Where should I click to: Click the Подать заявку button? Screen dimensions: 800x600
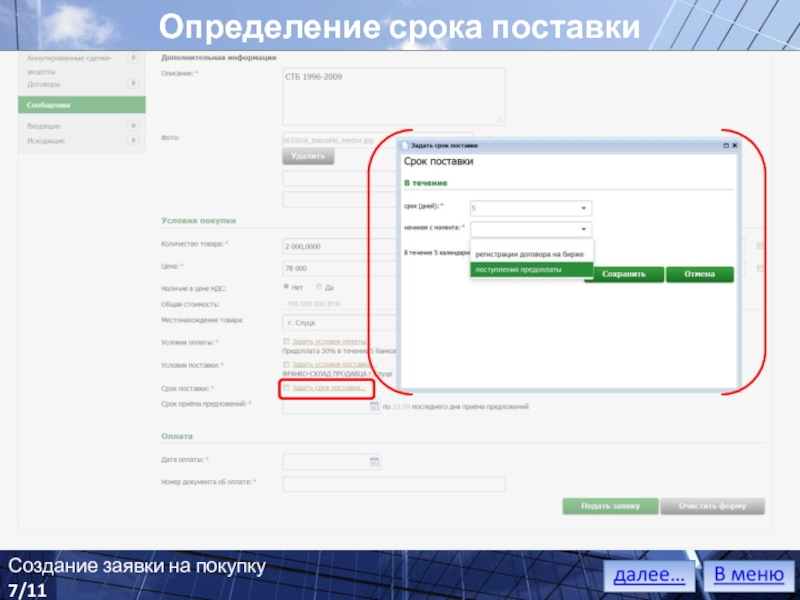coord(610,506)
